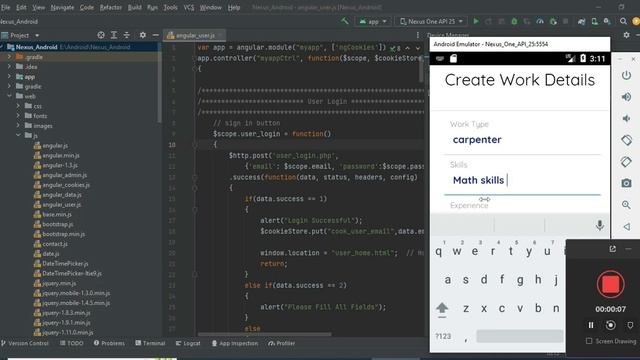The width and height of the screenshot is (640, 360).
Task: Open the Logcat tool window
Action: [188, 343]
